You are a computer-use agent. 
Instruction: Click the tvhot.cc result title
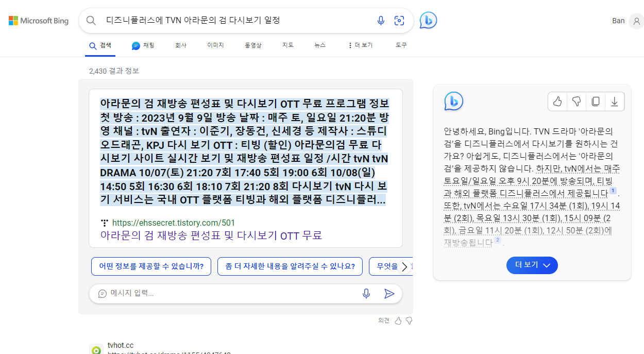121,345
